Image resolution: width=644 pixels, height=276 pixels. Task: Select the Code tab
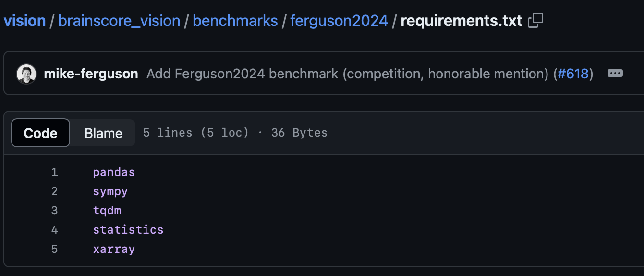[40, 133]
